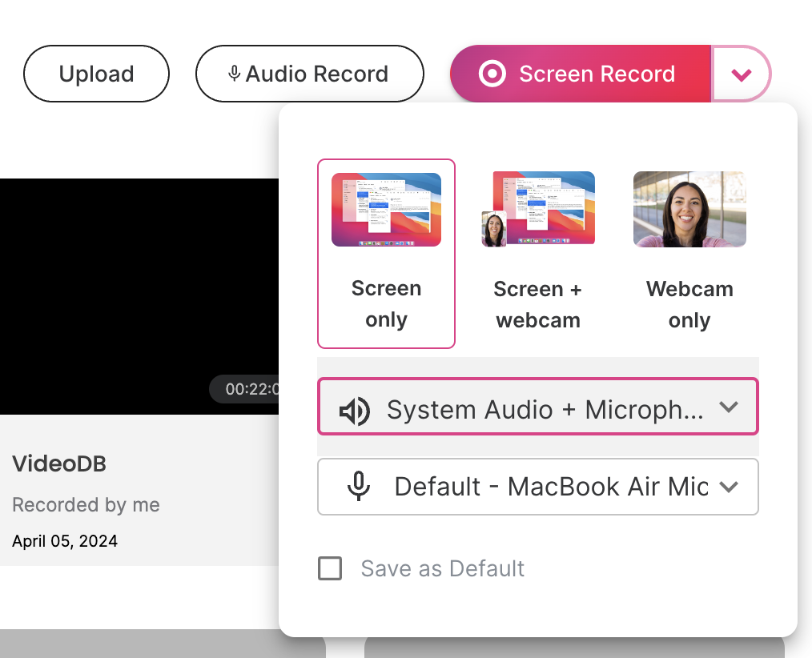Open the microphone device dropdown

537,487
